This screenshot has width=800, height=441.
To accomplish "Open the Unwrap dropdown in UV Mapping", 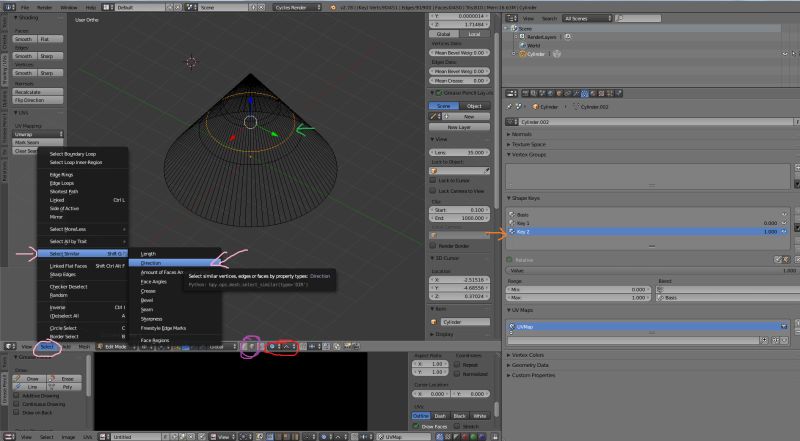I will (38, 134).
